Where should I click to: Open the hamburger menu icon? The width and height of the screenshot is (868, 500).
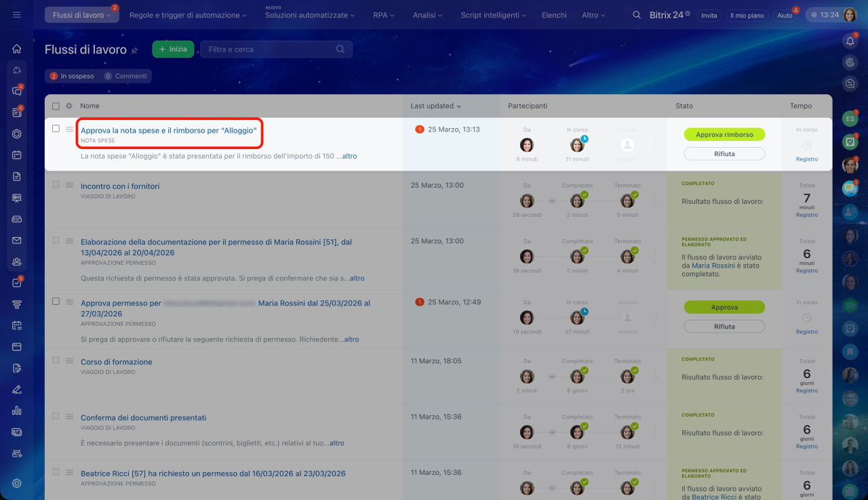tap(17, 15)
